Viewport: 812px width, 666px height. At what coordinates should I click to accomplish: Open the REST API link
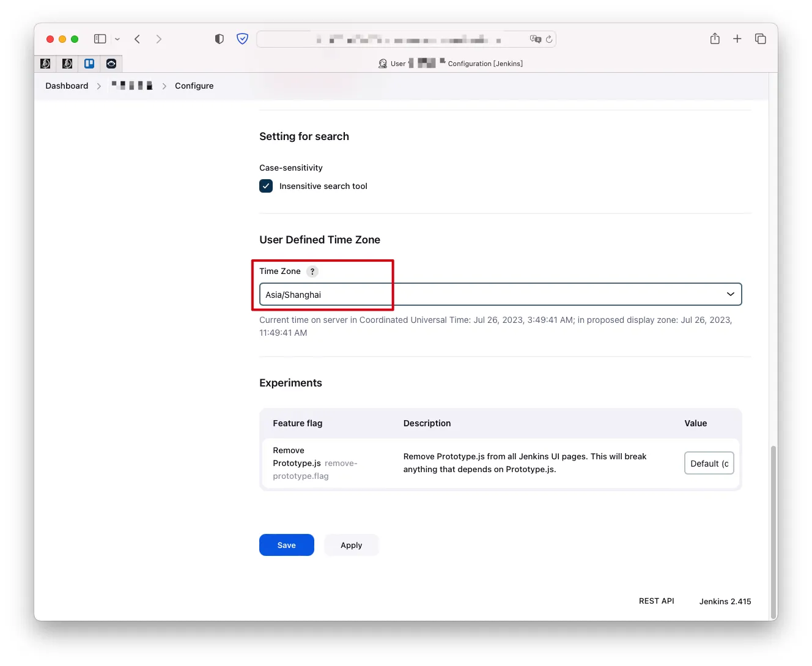point(657,601)
